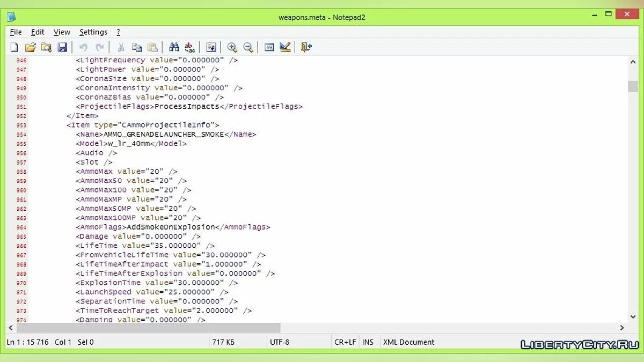Open the Select Scheme toolbar icon
The height and width of the screenshot is (362, 644).
[269, 47]
